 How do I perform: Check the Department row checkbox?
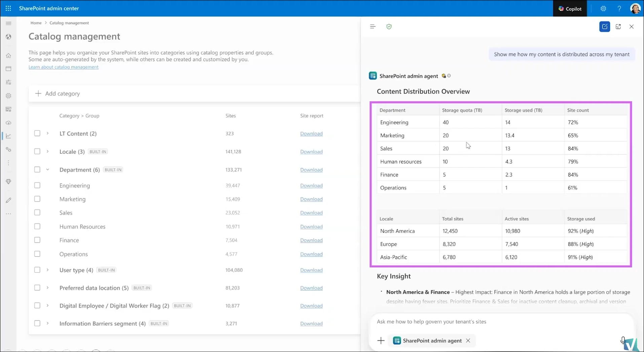click(x=37, y=170)
